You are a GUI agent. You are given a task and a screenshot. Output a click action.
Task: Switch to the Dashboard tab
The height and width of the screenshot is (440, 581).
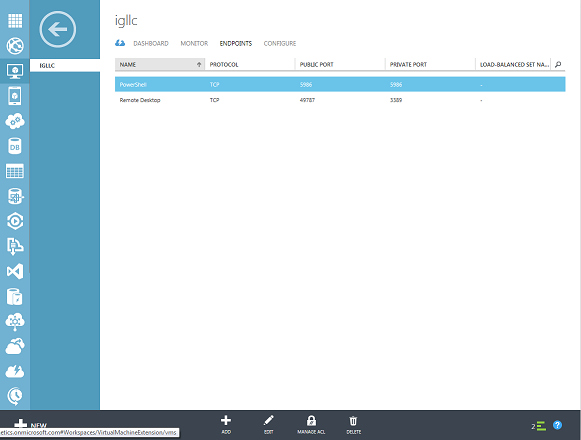151,43
